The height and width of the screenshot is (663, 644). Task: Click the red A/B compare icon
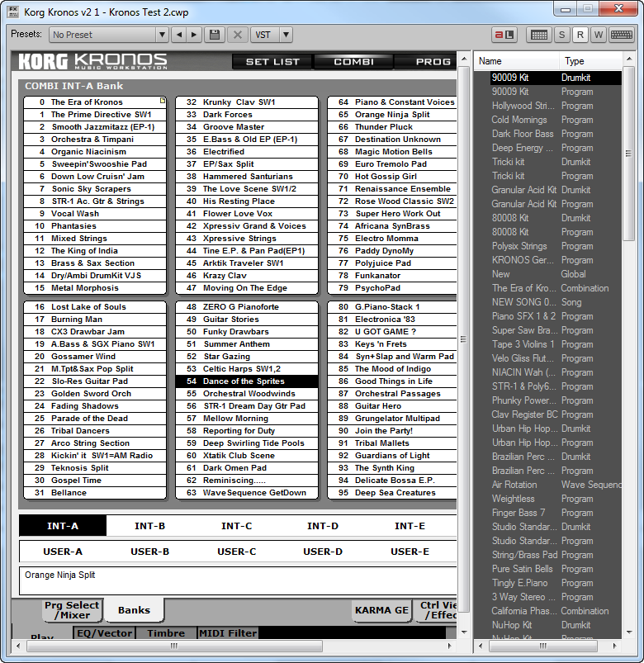(504, 35)
